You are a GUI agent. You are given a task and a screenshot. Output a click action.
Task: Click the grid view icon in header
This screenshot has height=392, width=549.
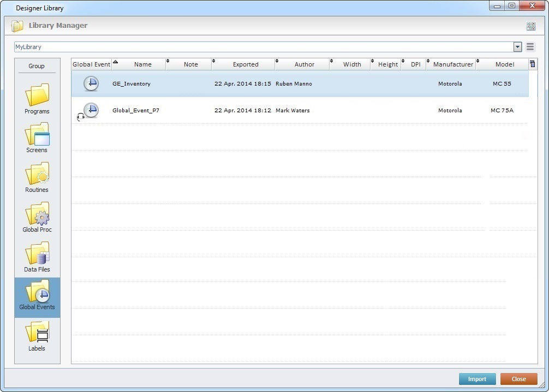[531, 26]
